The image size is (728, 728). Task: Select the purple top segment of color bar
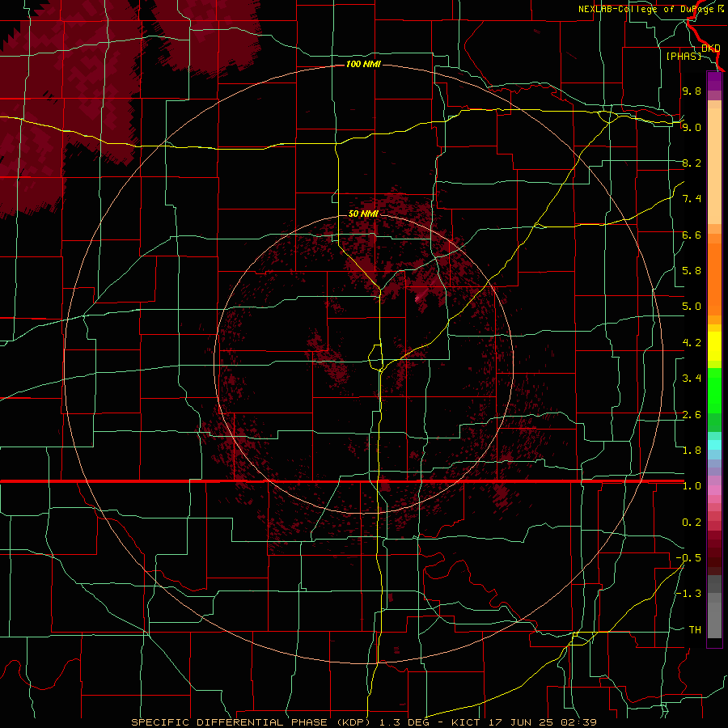tap(714, 81)
